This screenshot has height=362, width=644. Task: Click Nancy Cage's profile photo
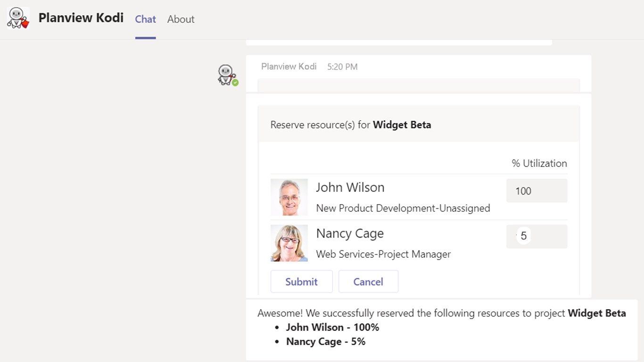[x=289, y=243]
